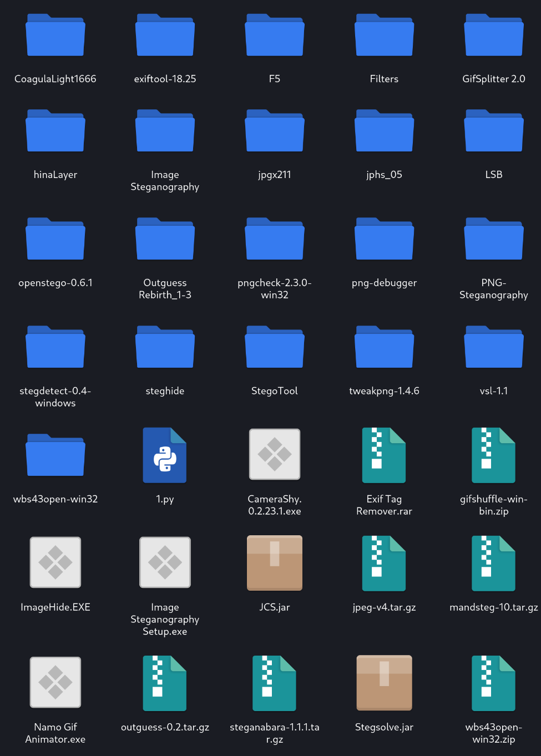The width and height of the screenshot is (541, 756).
Task: Click the "pngcheck-2.3.0-win32" folder name
Action: point(275,289)
